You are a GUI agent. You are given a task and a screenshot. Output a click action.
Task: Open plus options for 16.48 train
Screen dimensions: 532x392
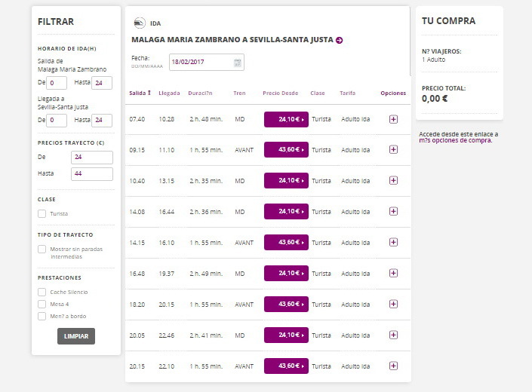[393, 273]
